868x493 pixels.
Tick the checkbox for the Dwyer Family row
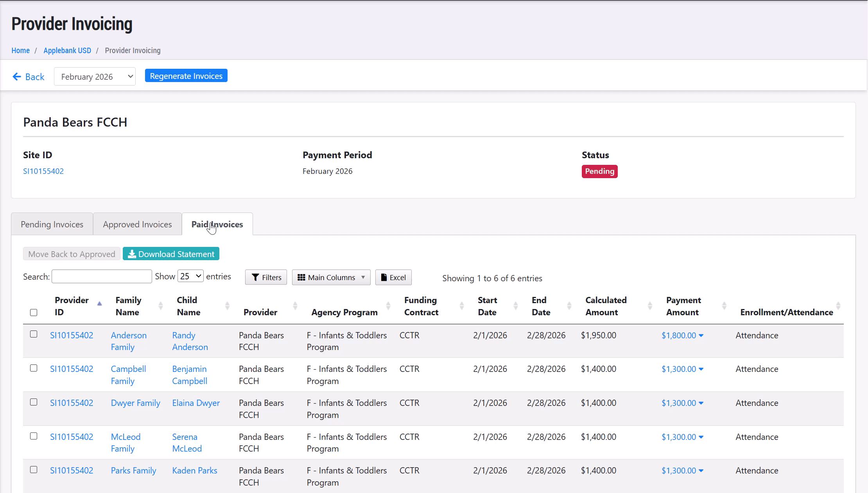[x=34, y=402]
